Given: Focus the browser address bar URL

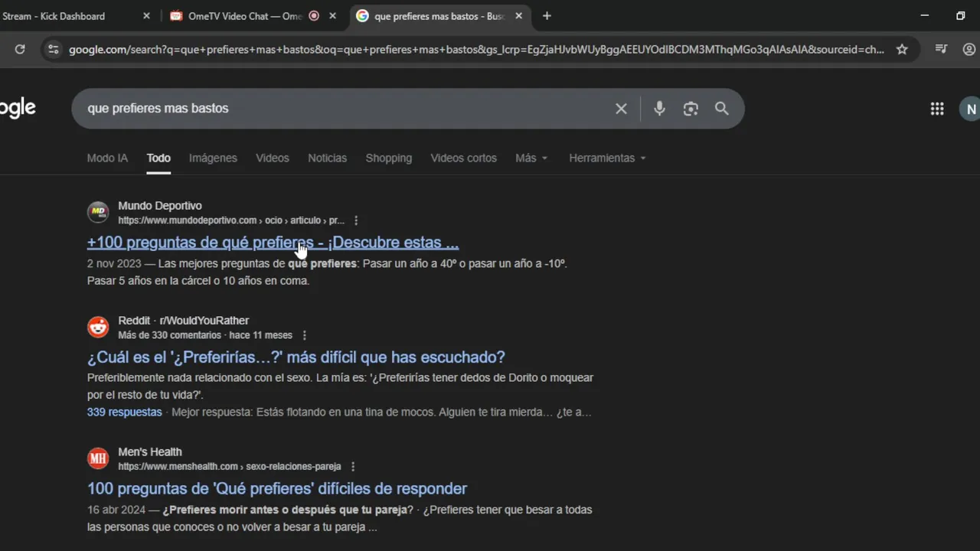Looking at the screenshot, I should click(x=476, y=49).
